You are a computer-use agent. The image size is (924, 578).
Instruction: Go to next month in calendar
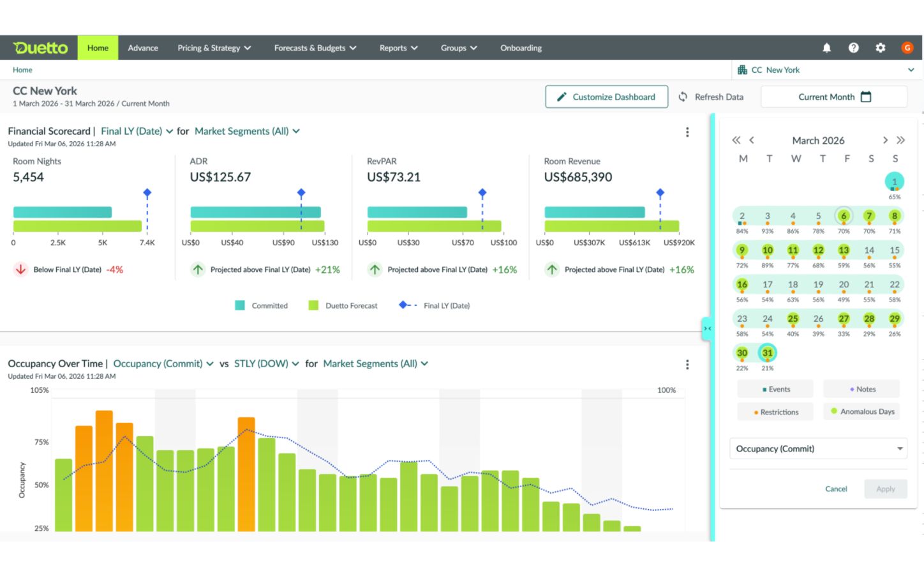click(x=884, y=141)
